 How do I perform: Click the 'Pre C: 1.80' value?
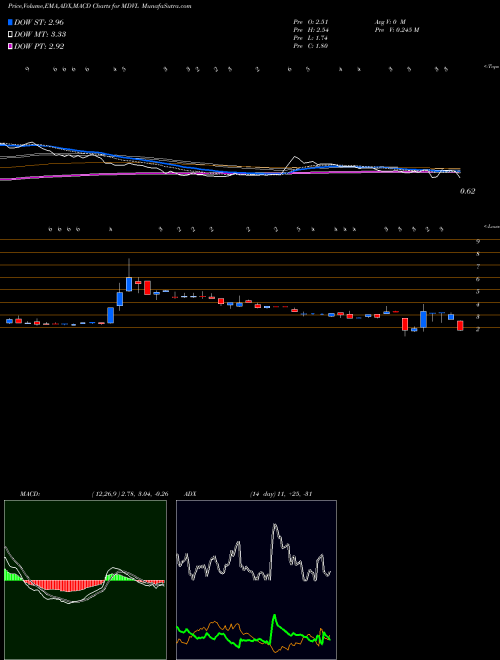pyautogui.click(x=311, y=46)
